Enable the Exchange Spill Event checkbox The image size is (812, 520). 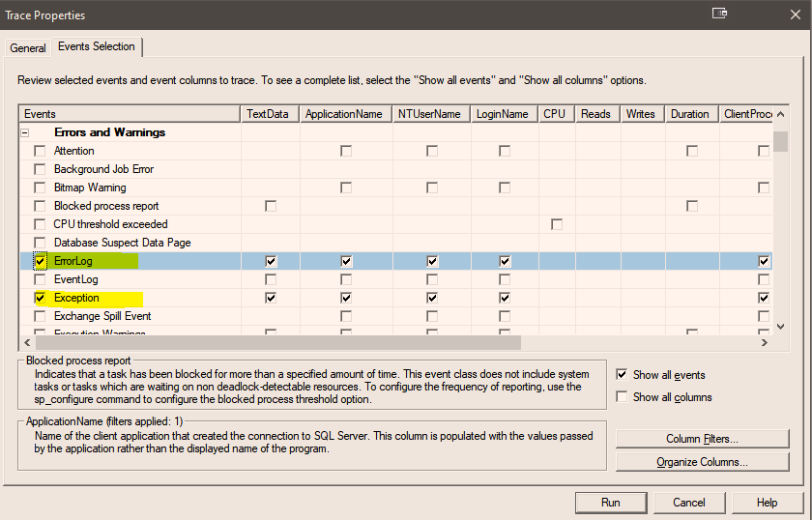(x=40, y=316)
